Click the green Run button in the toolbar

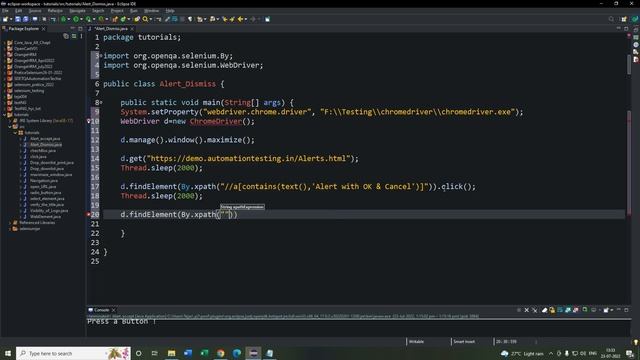(76, 19)
